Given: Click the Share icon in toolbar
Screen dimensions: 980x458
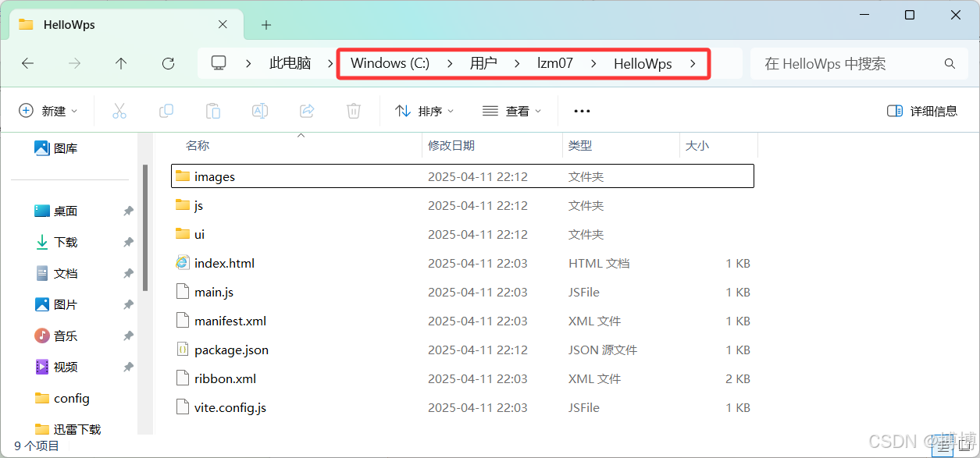Looking at the screenshot, I should coord(307,111).
